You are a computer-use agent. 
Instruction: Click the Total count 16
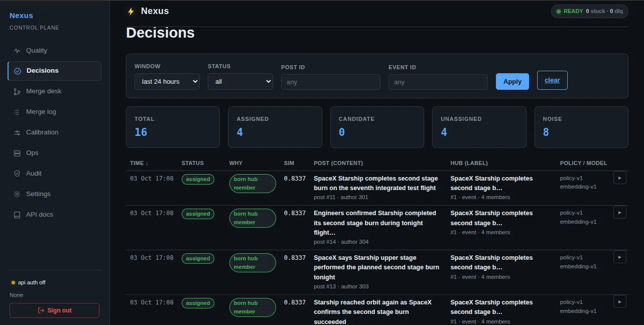pos(141,132)
